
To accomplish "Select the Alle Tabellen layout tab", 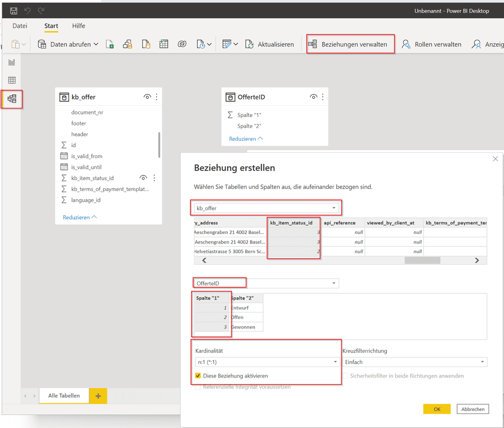I will (64, 396).
